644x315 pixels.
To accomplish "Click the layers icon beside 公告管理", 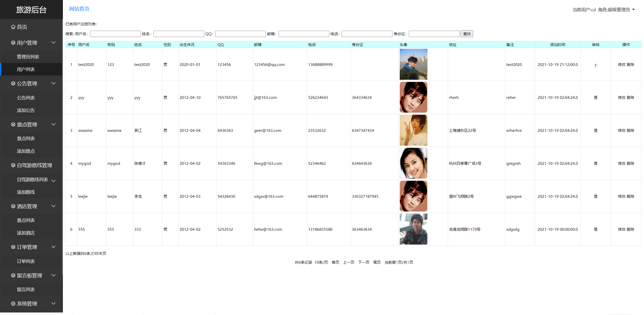I will pyautogui.click(x=13, y=83).
